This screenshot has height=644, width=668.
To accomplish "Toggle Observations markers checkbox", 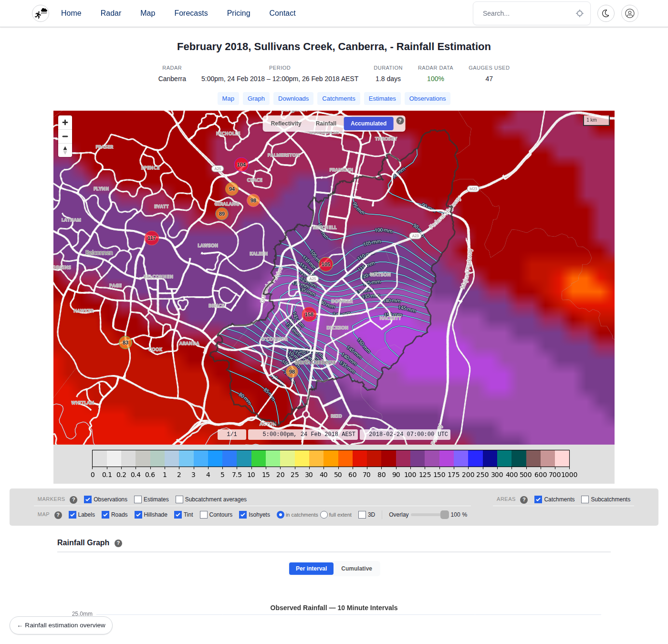I will pyautogui.click(x=88, y=499).
